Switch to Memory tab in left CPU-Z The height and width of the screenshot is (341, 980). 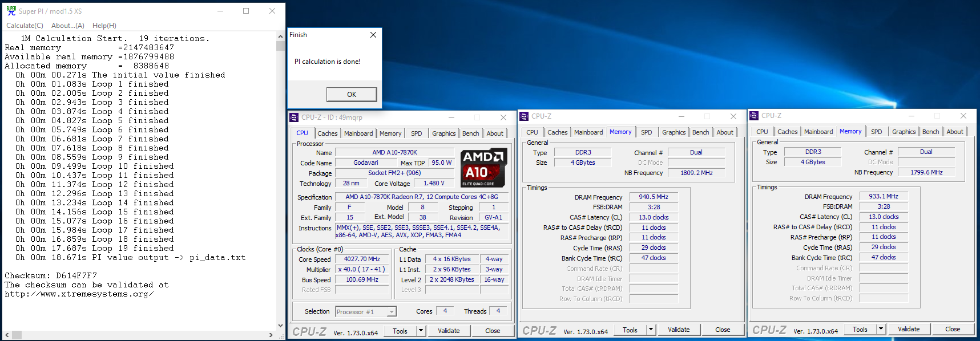(390, 133)
